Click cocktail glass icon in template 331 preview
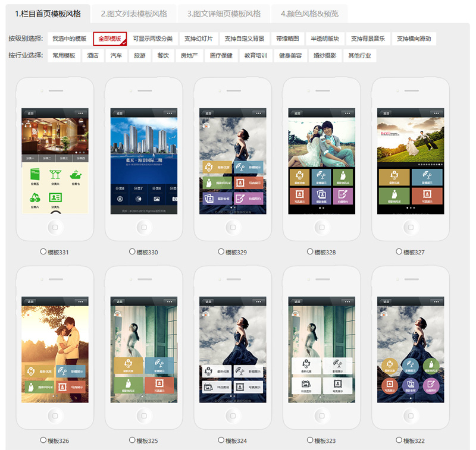Image resolution: width=476 pixels, height=450 pixels. (x=55, y=175)
